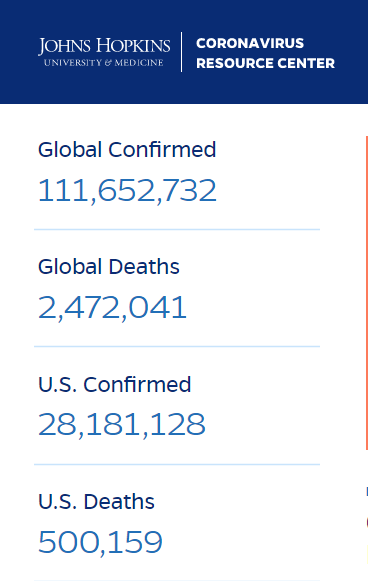
Task: Click the 2,472,041 global deaths number
Action: click(112, 307)
